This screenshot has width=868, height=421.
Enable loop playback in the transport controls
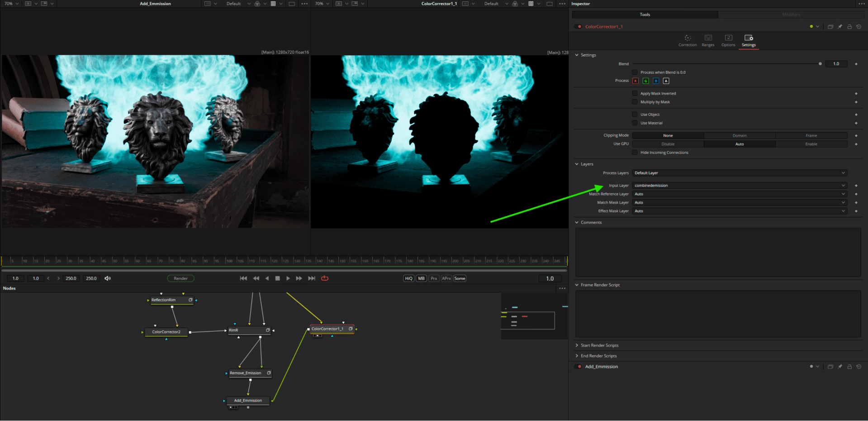point(325,278)
